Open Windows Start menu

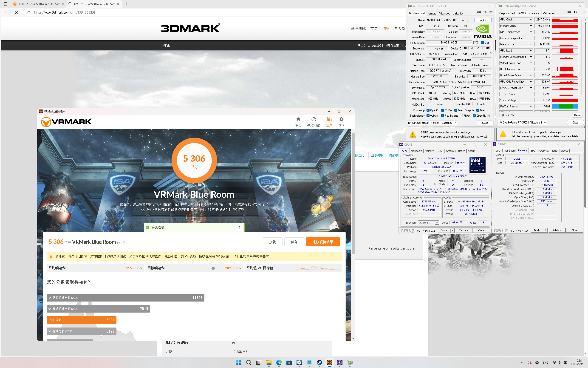[238, 362]
